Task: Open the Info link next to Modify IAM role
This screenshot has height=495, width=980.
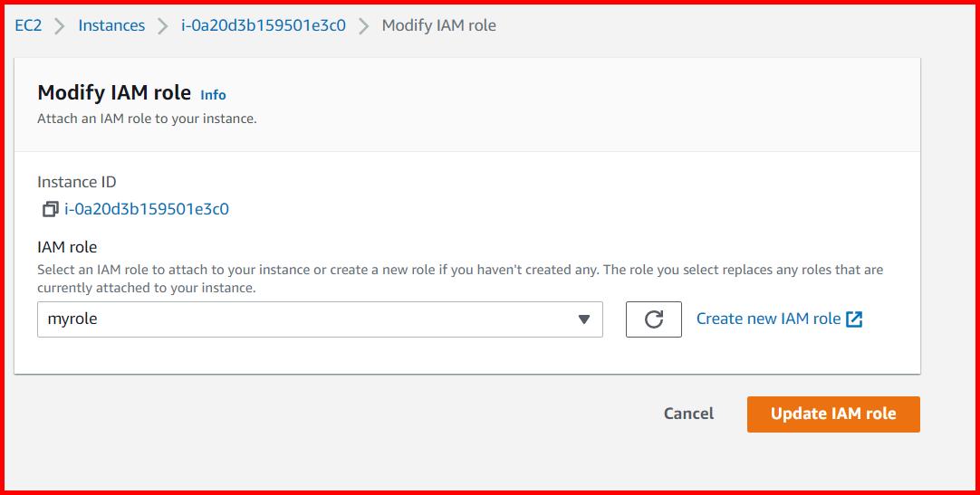Action: click(213, 95)
